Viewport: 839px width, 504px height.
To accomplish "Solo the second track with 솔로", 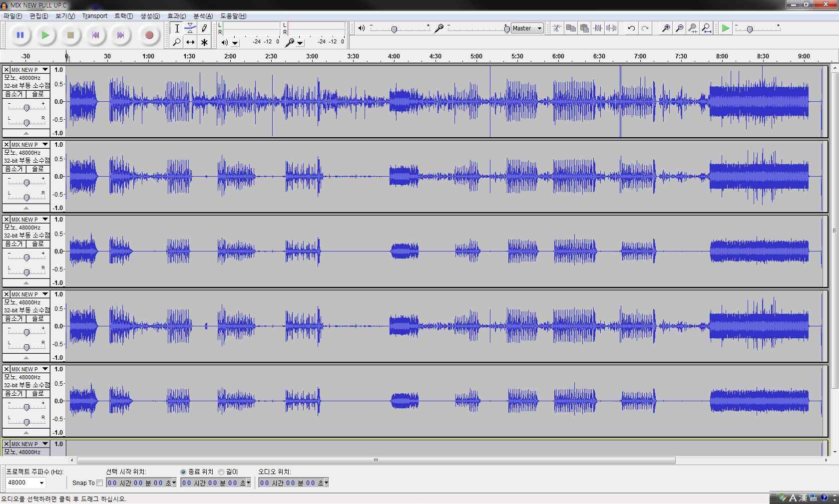I will pos(38,169).
